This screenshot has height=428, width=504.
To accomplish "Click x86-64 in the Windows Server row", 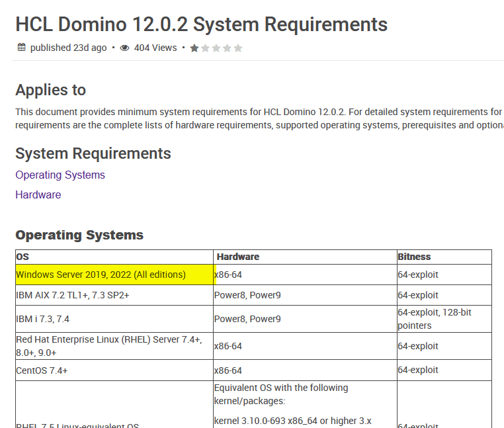I will (228, 275).
